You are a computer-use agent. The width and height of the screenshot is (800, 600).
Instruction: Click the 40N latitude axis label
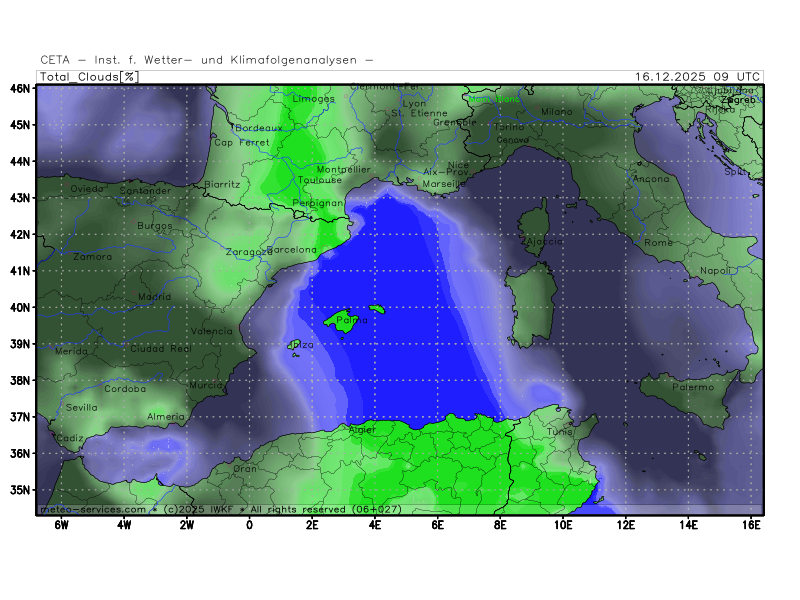21,307
